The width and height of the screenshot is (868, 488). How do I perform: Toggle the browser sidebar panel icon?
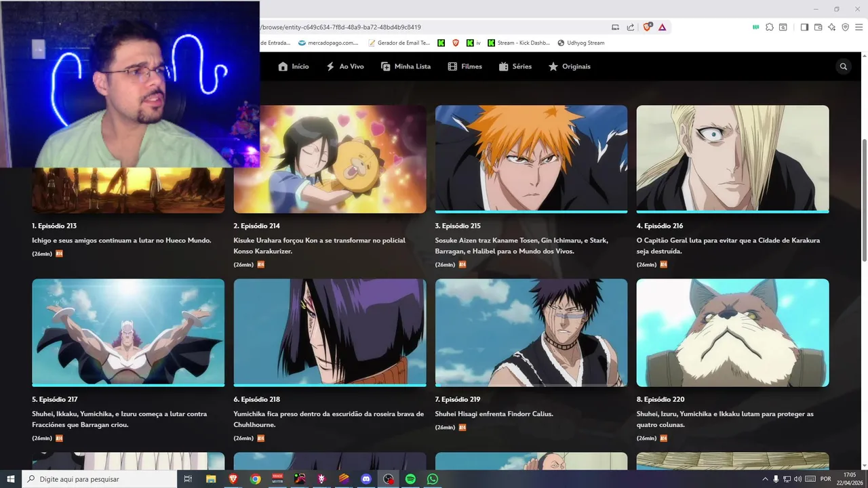click(804, 27)
